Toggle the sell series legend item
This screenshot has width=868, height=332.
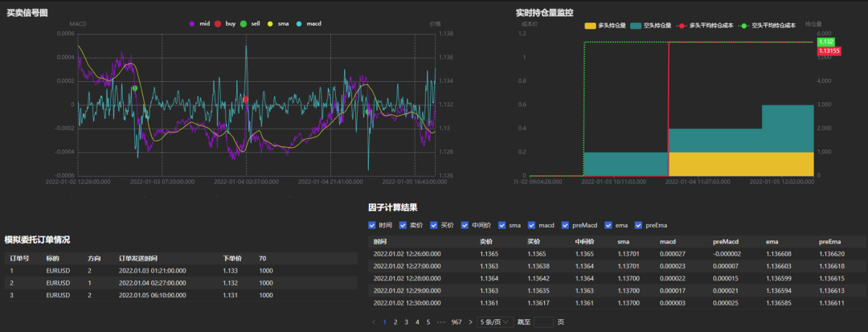click(x=250, y=24)
